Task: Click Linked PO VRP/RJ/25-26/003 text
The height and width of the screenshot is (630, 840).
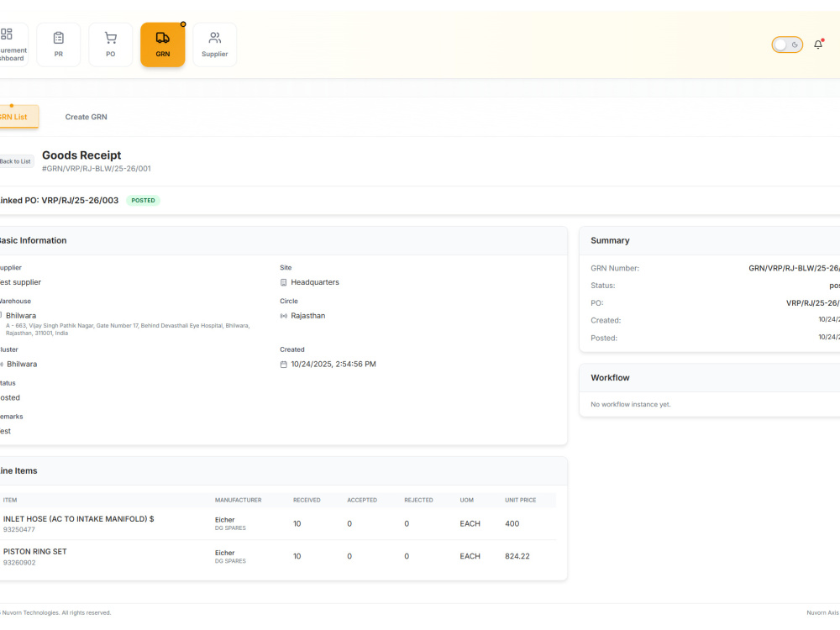Action: pos(58,201)
